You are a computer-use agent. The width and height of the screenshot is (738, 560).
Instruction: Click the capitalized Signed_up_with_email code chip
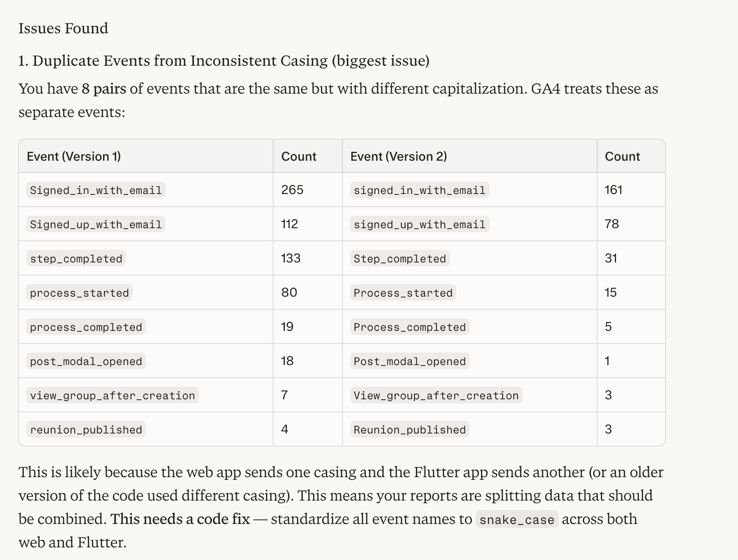pos(96,224)
